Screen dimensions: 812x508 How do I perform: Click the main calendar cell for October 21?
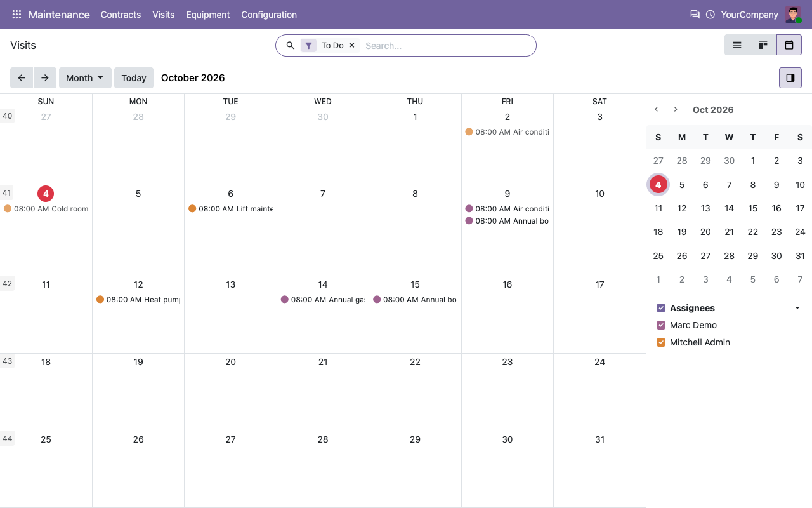pyautogui.click(x=323, y=392)
